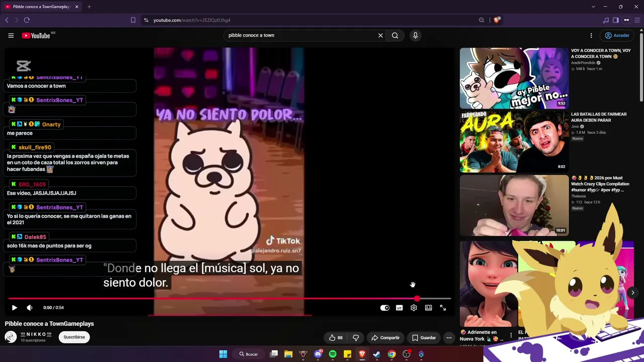Viewport: 644px width, 362px height.
Task: Play the paused video
Action: pos(14,308)
